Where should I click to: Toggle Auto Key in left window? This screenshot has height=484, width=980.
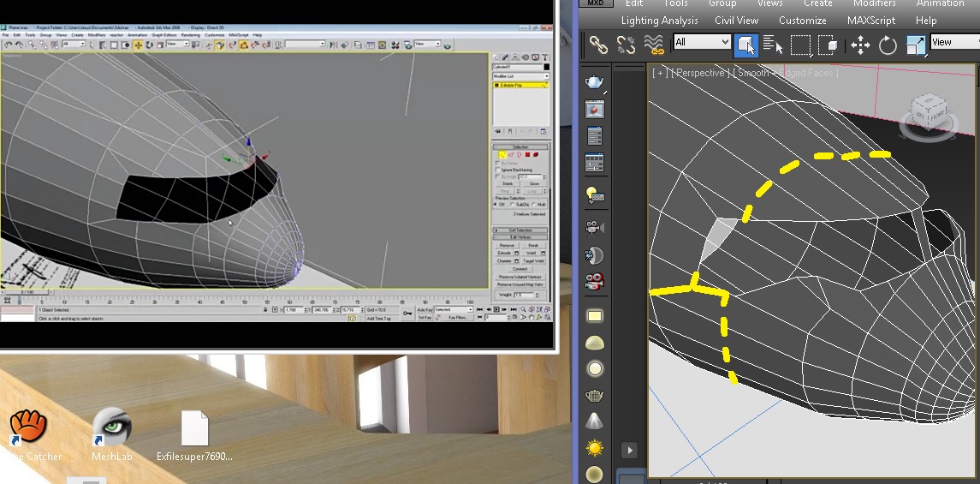[425, 309]
